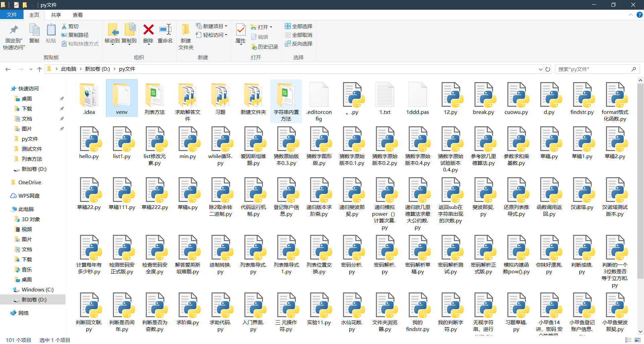This screenshot has height=344, width=644.
Task: Click 此电脑 in the address breadcrumb
Action: pos(69,69)
